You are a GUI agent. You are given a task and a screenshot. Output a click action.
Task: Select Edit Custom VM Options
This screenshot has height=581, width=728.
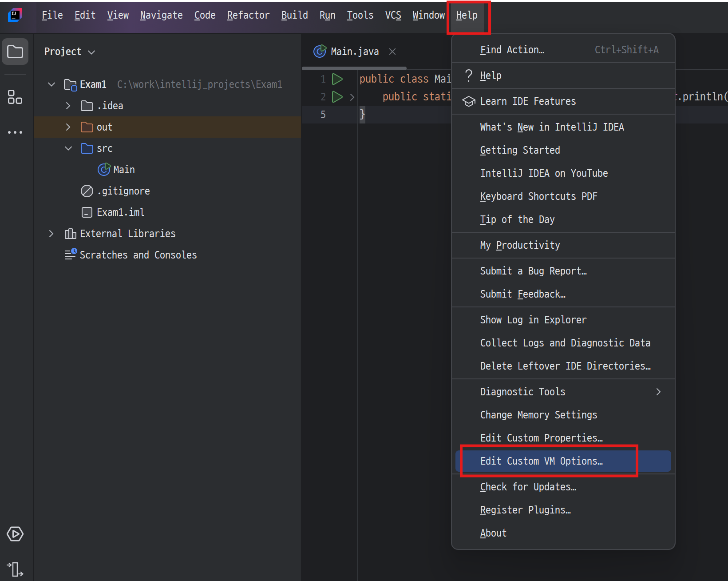click(563, 461)
